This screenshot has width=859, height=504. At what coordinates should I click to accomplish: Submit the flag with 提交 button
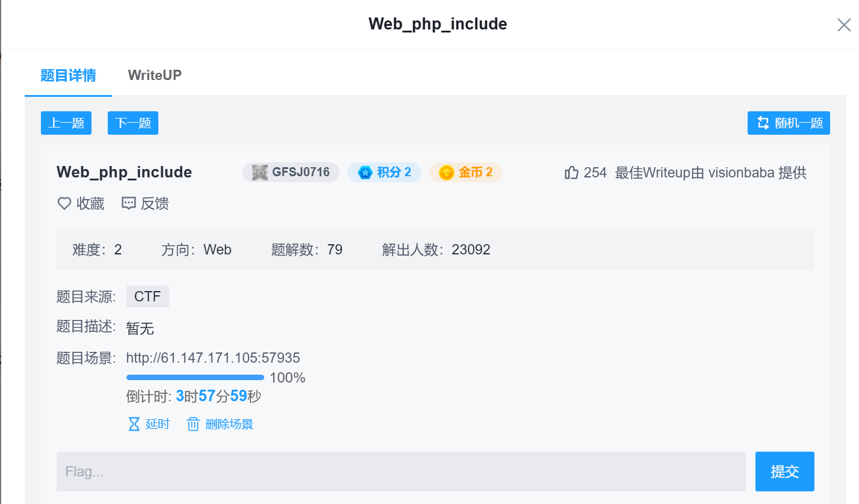784,472
